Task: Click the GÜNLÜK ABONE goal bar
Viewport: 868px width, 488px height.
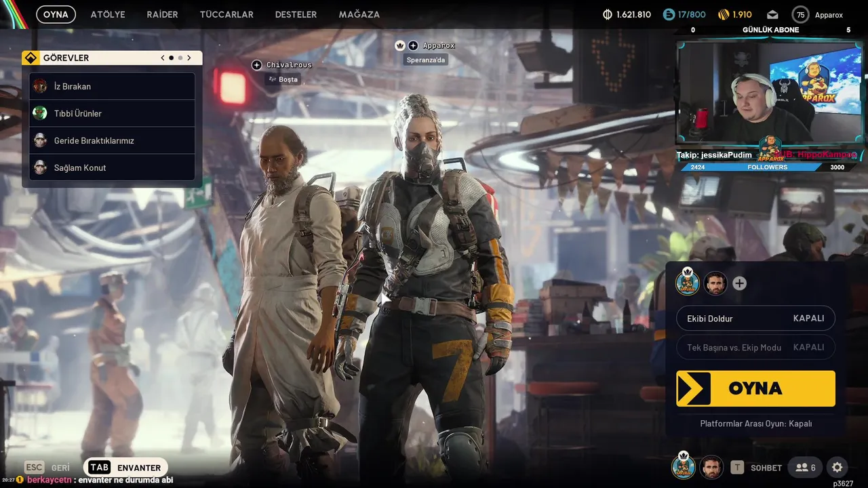Action: 770,30
